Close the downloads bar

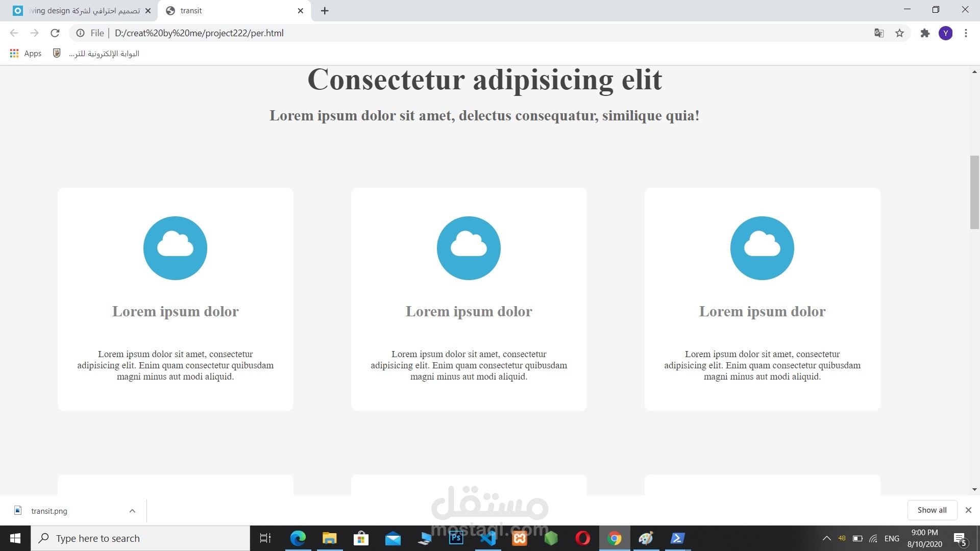(x=968, y=510)
